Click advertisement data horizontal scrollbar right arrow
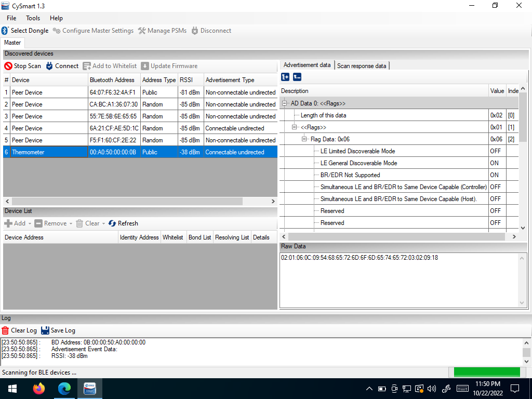This screenshot has height=399, width=532. pos(514,236)
